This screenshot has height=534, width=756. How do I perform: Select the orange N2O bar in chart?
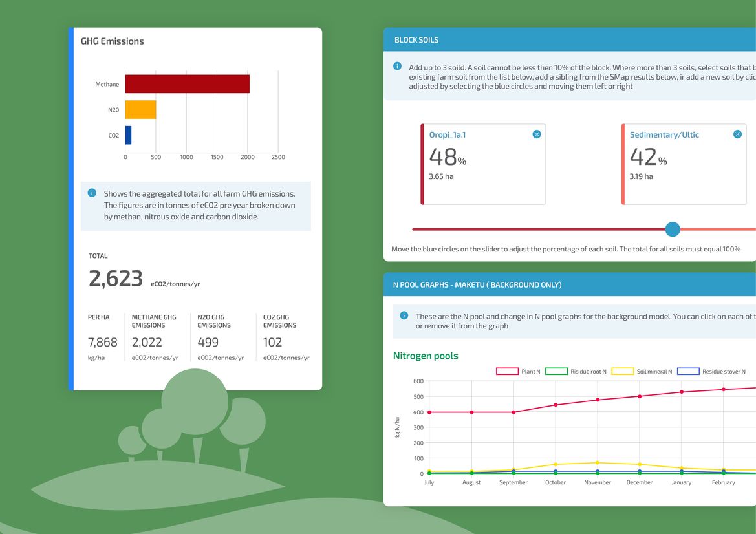pos(140,109)
